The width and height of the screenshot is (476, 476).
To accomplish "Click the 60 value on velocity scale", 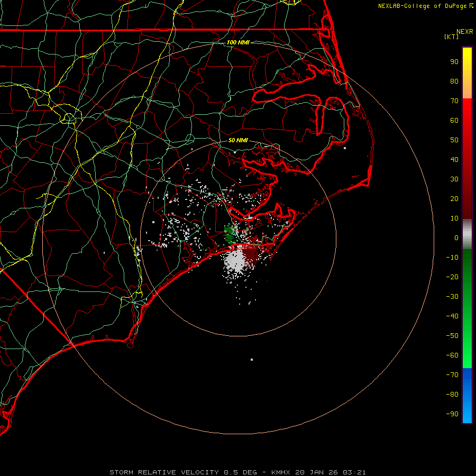I will click(454, 121).
